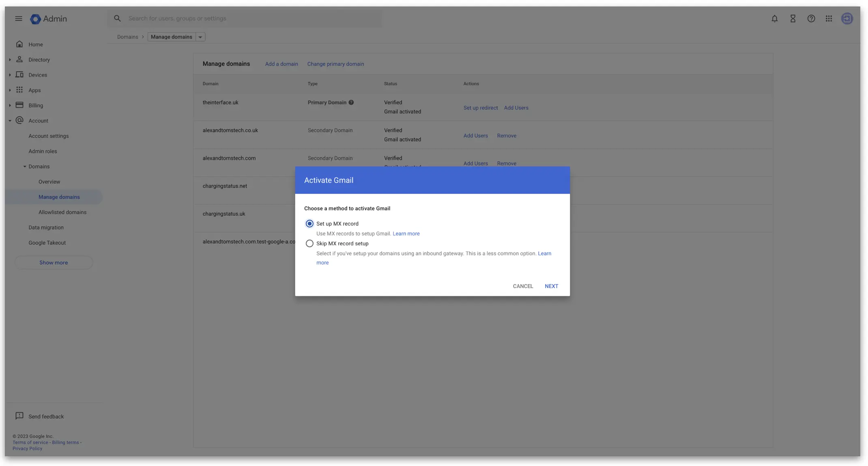Click chargingstatus.uk domain row text
This screenshot has height=466, width=868.
(x=224, y=214)
